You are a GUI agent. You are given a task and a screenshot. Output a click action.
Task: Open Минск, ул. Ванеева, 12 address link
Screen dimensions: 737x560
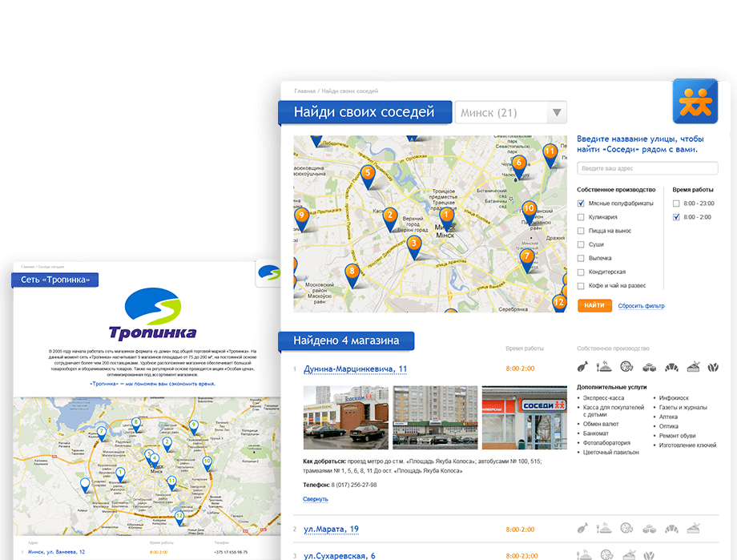pyautogui.click(x=56, y=552)
